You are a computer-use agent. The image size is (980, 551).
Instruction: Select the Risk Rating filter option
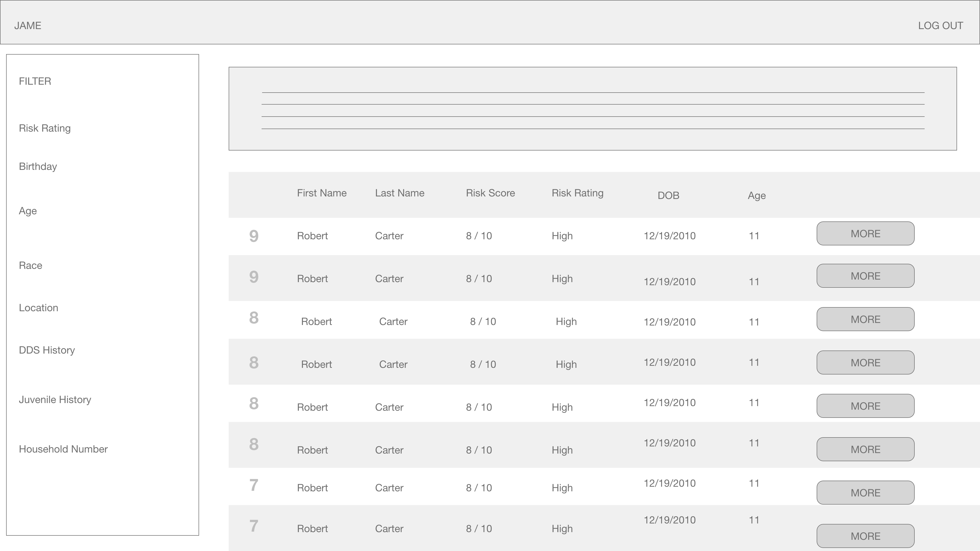pos(45,128)
